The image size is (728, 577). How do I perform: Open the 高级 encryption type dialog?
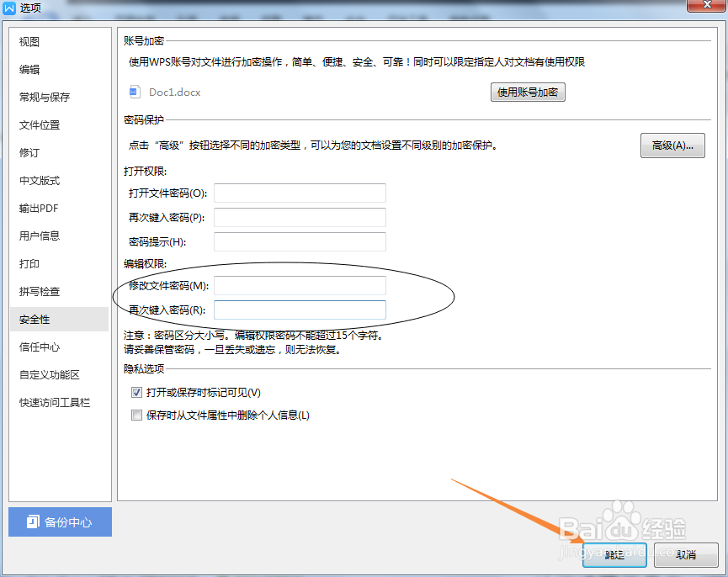pyautogui.click(x=672, y=145)
